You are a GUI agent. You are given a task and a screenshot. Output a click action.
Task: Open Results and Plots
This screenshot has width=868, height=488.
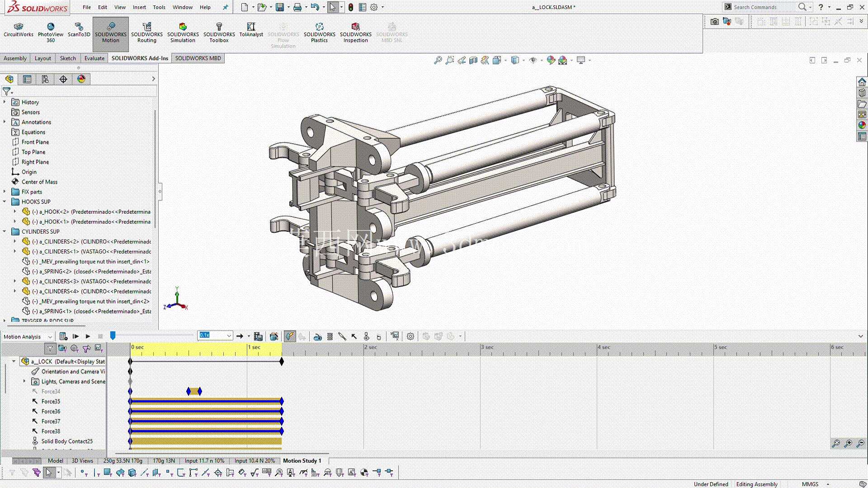pyautogui.click(x=395, y=336)
